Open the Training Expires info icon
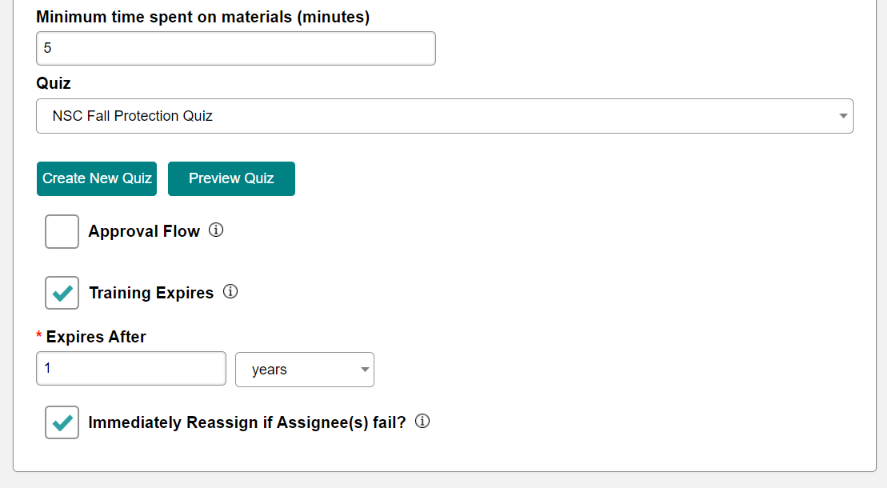Screen dimensions: 887x488 click(x=230, y=292)
